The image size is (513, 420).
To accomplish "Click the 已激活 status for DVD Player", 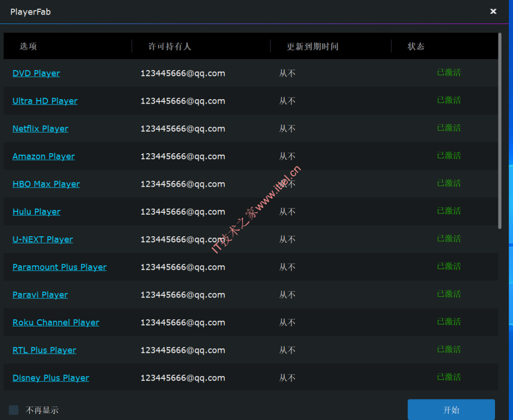I will pyautogui.click(x=449, y=73).
